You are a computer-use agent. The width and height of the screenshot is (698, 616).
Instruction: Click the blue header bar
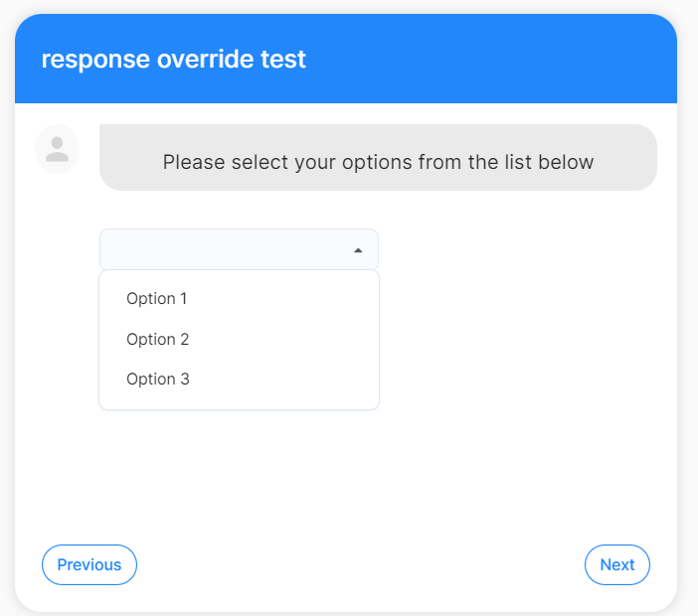(x=346, y=59)
